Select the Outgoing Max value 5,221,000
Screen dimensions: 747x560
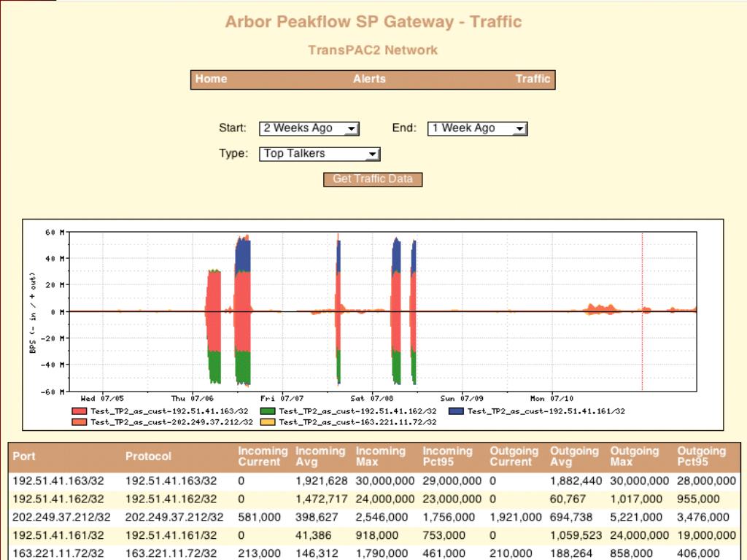point(636,517)
